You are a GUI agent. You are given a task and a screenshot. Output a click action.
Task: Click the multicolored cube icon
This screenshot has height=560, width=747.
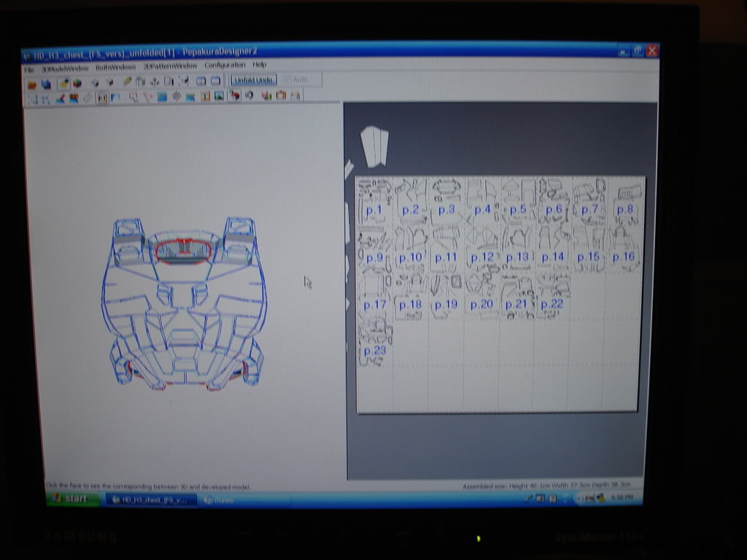(77, 84)
